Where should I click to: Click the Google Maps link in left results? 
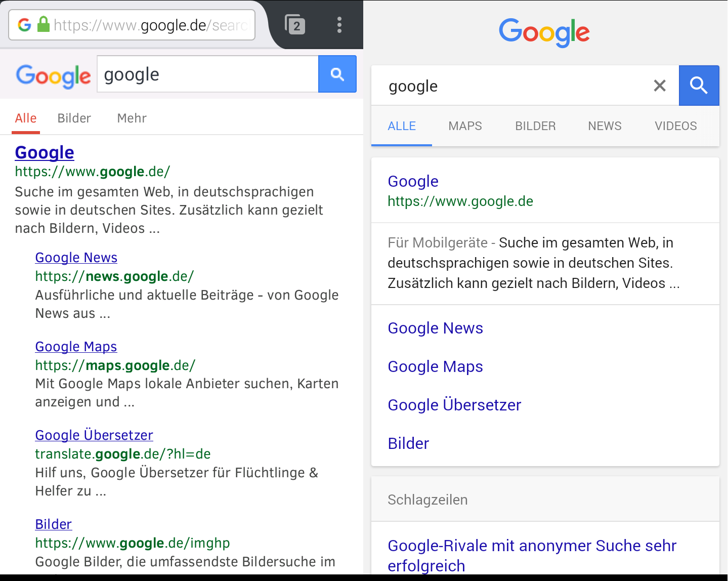pyautogui.click(x=76, y=347)
